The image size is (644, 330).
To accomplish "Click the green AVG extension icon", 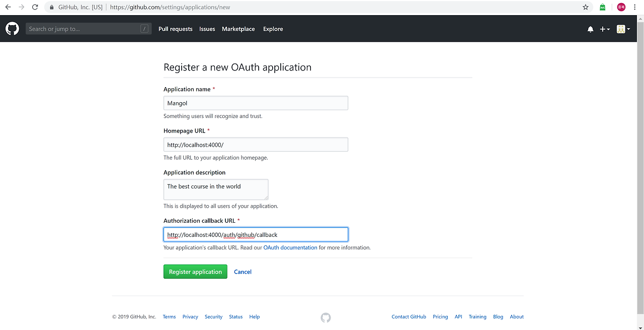I will [603, 7].
